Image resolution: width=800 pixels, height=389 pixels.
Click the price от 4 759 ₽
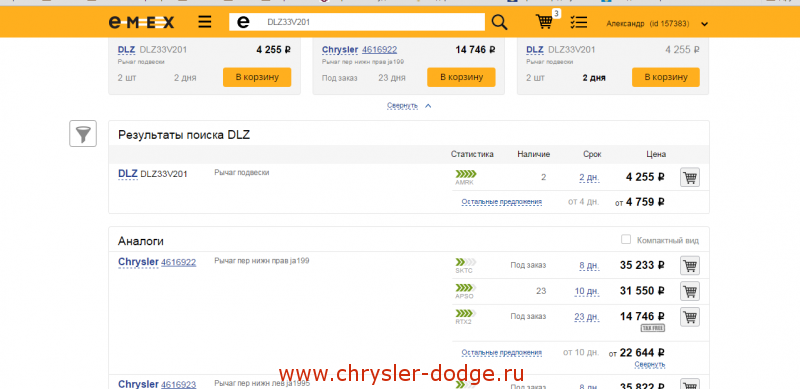click(640, 202)
